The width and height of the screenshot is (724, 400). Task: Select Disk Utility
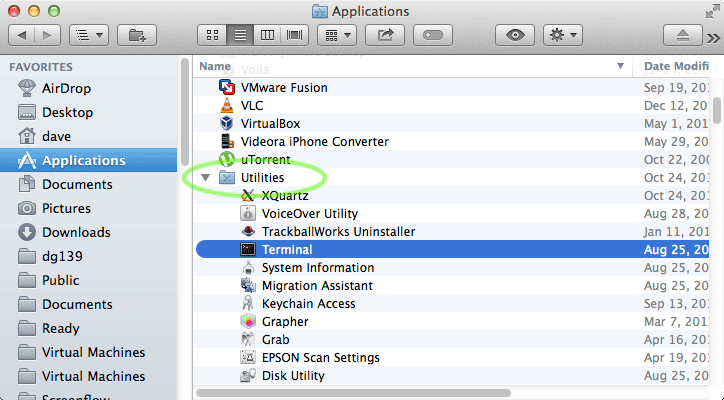point(452,376)
